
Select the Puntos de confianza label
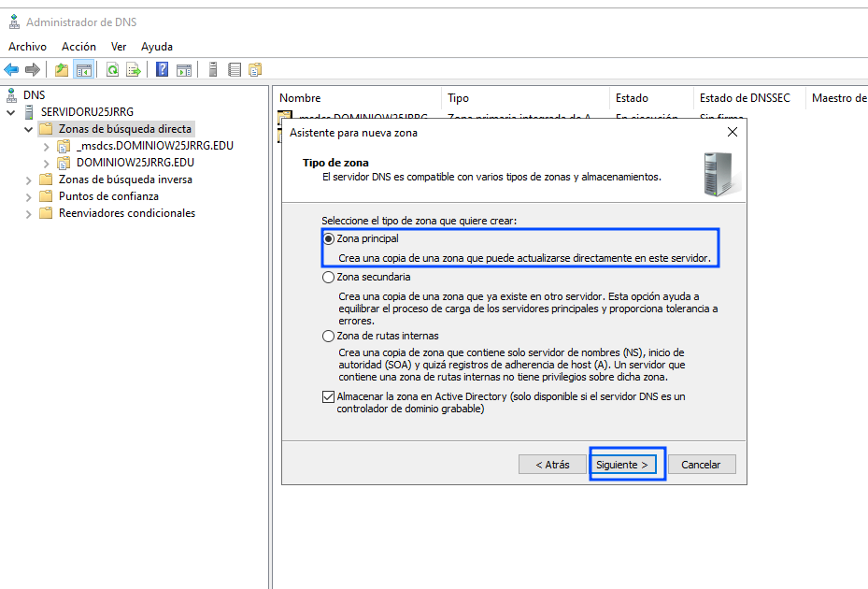[108, 196]
